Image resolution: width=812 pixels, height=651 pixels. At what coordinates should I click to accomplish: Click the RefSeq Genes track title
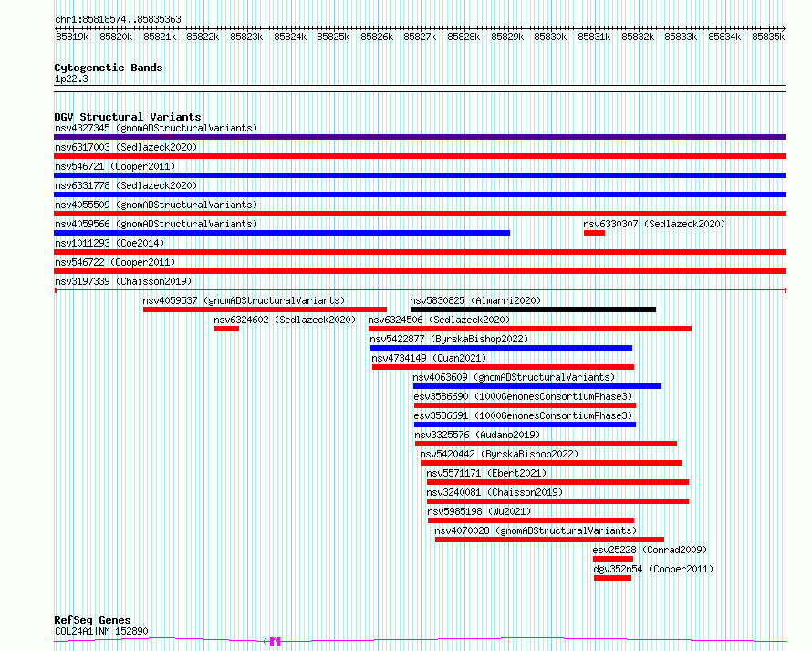click(92, 620)
